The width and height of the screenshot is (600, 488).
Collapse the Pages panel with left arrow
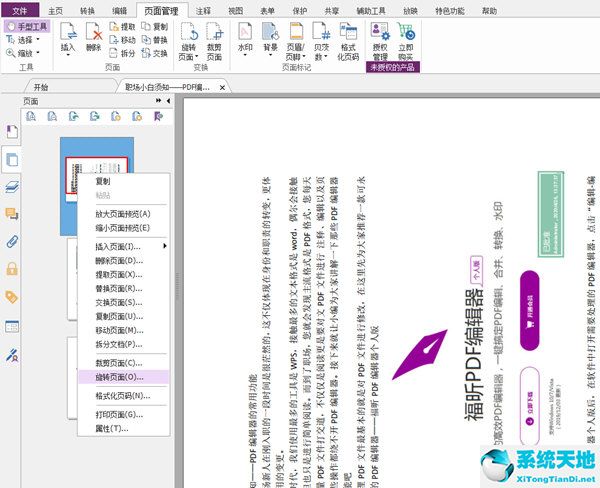point(168,101)
